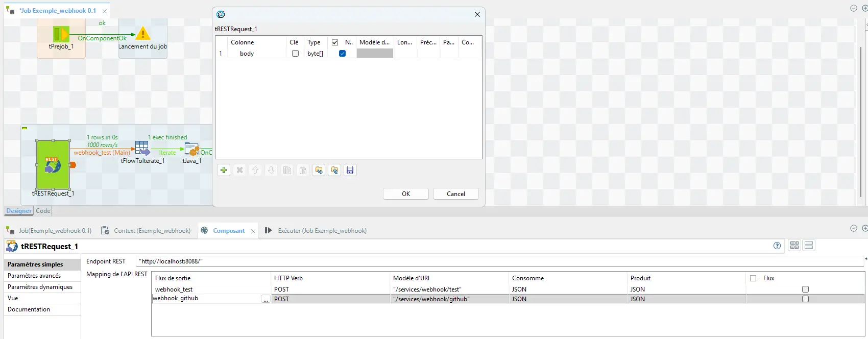Click the Endpoint REST URL field
This screenshot has height=339, width=868.
pos(500,261)
